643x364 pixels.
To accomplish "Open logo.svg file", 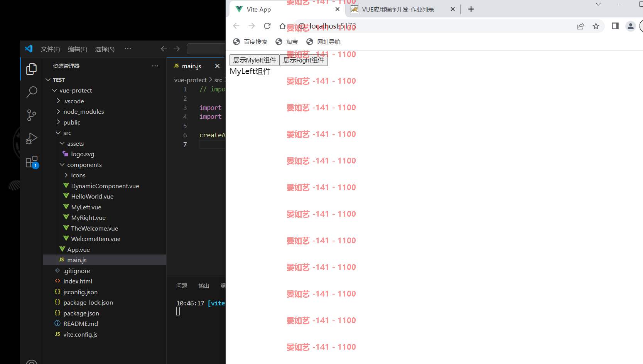I will 105,154.
